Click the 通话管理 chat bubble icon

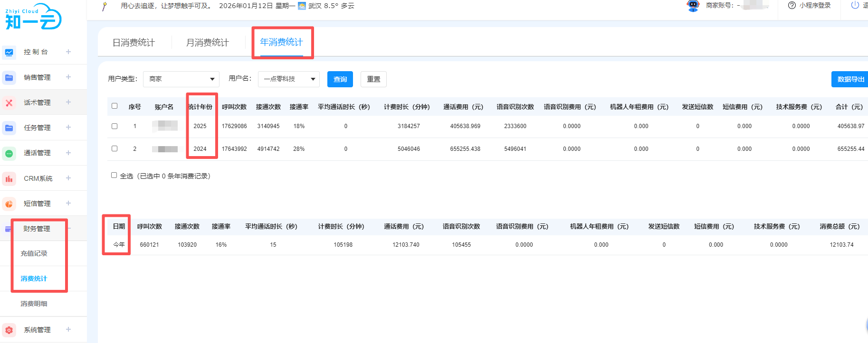tap(9, 153)
